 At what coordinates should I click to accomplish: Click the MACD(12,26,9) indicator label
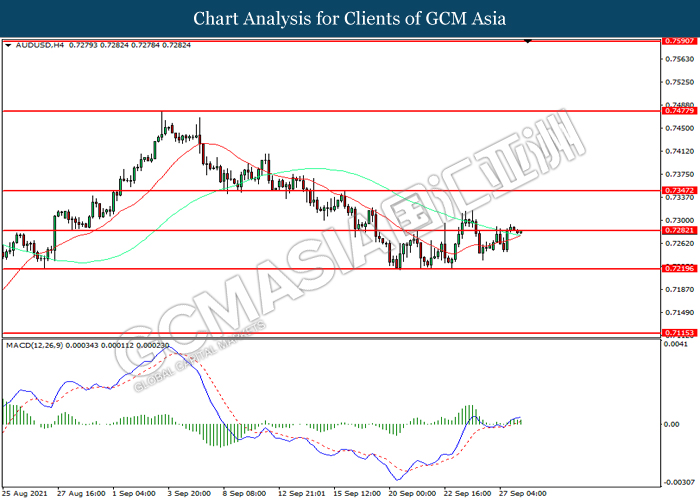click(35, 345)
